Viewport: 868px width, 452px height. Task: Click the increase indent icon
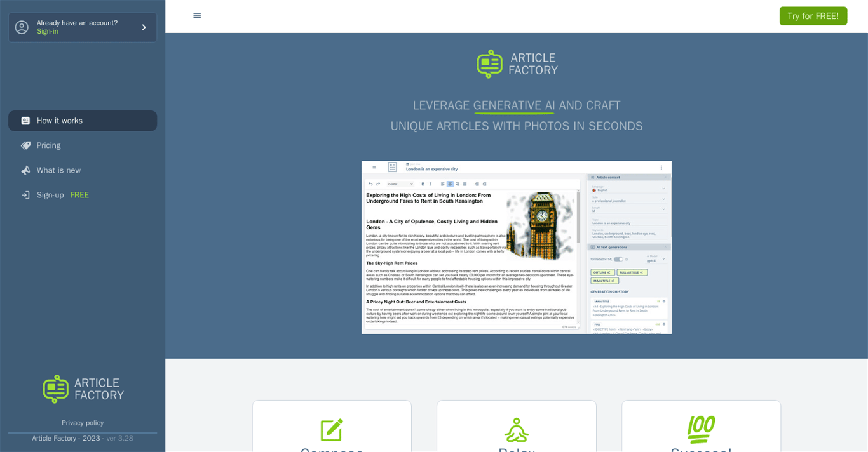pos(485,184)
